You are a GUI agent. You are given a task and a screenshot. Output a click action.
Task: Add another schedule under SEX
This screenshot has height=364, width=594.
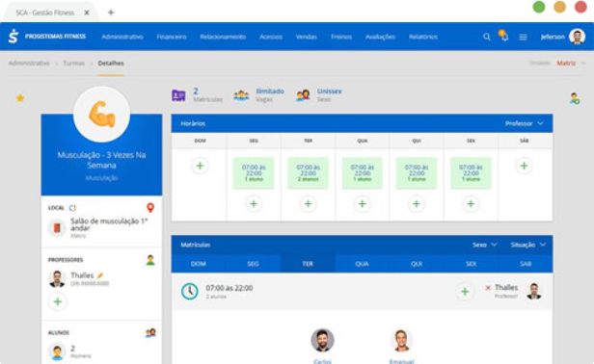471,204
